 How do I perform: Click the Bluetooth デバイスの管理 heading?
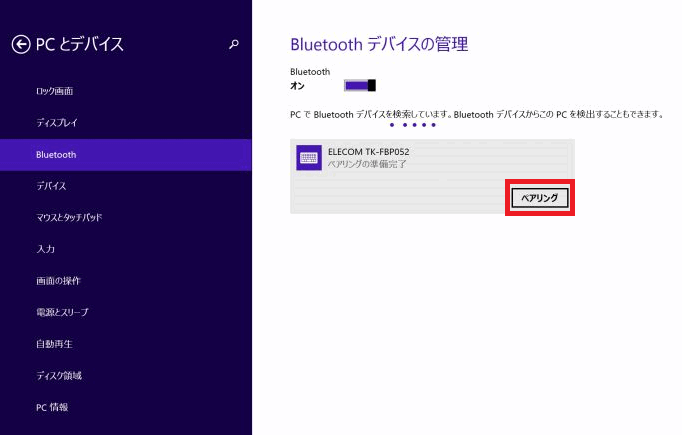[379, 44]
